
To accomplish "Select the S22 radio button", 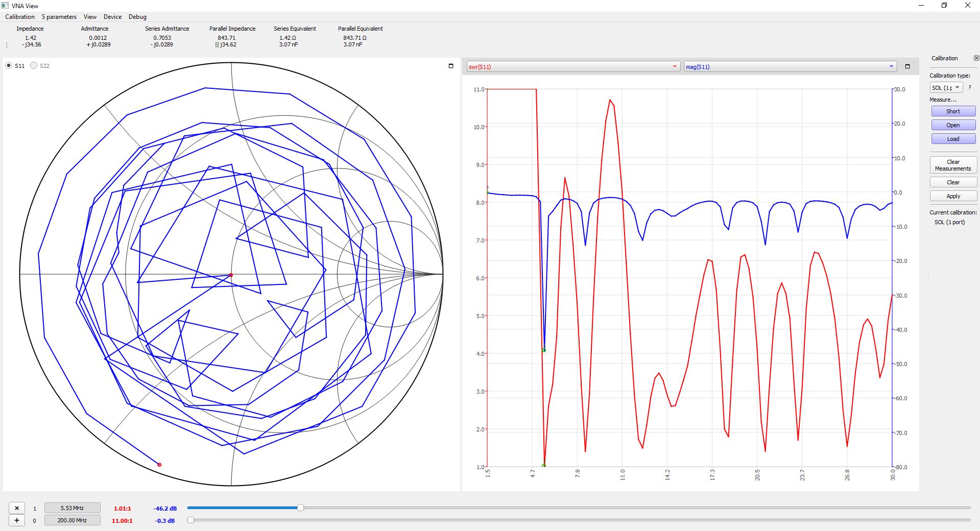I will coord(34,65).
